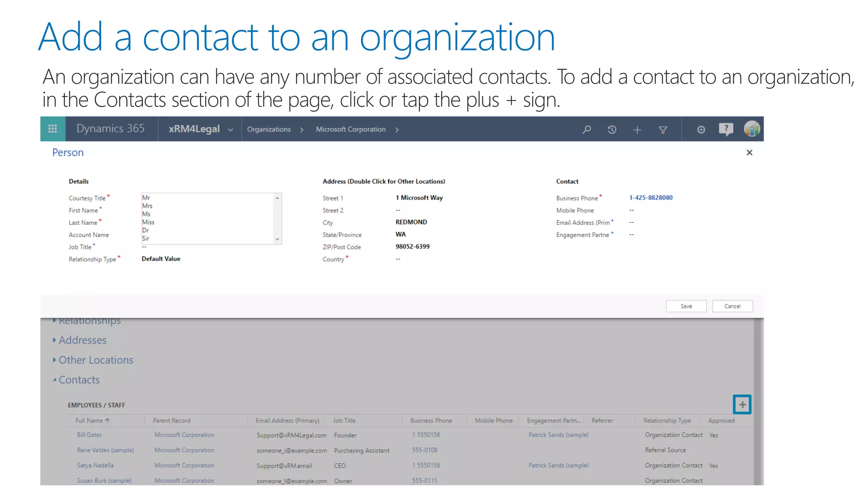Click Purchasing Assistant job title cell
Screen dimensions: 868x488
click(x=362, y=451)
